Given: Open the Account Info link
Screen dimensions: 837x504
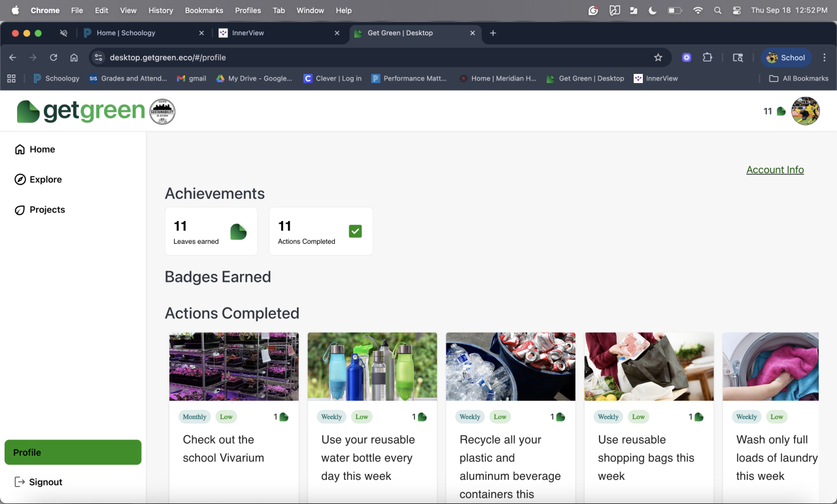Looking at the screenshot, I should click(x=775, y=170).
